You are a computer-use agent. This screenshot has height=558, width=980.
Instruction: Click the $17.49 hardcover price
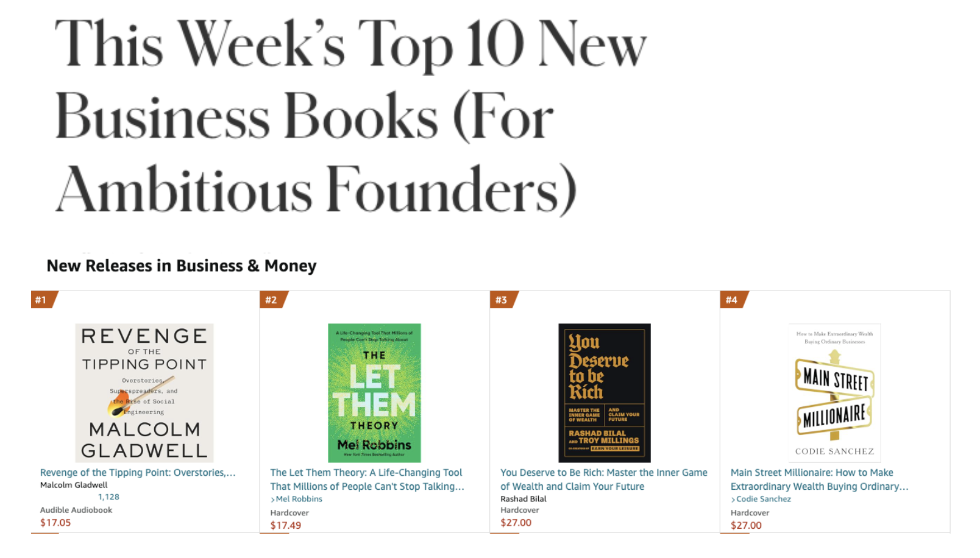[286, 525]
